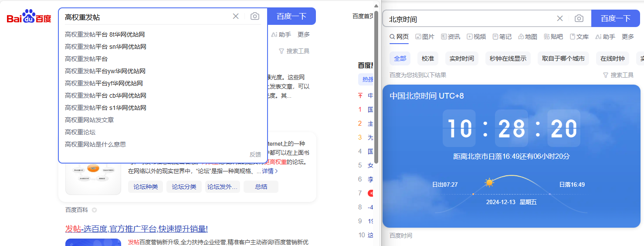Focus the 高权重发帖 search input

[146, 17]
